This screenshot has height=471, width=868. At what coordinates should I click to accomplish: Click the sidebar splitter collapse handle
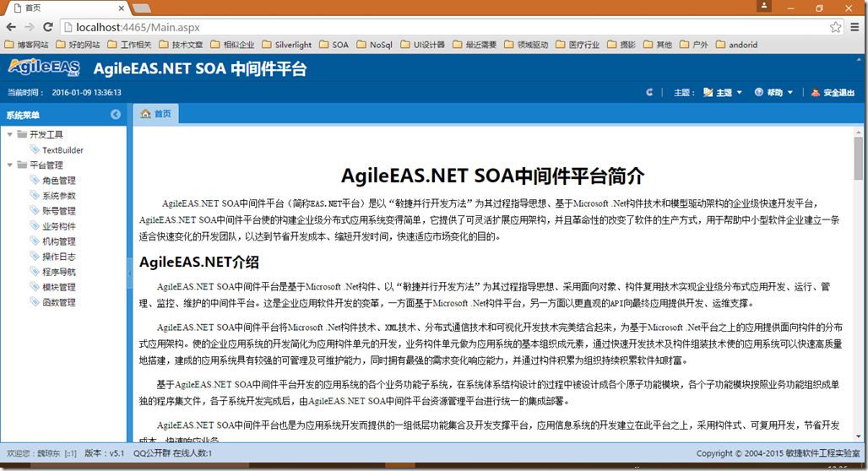pyautogui.click(x=129, y=275)
